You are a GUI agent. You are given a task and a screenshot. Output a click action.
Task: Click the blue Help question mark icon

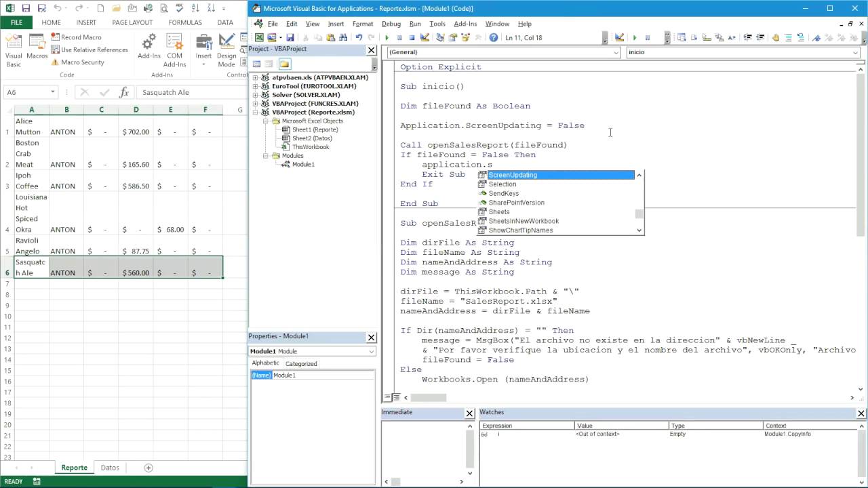493,37
